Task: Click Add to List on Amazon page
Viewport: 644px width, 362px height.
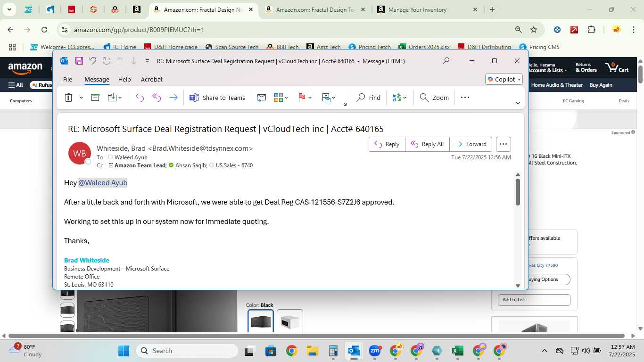Action: point(534,300)
